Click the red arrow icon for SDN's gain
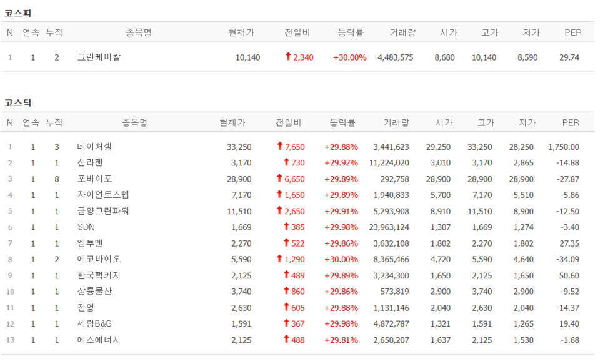600x364 pixels. 287,227
